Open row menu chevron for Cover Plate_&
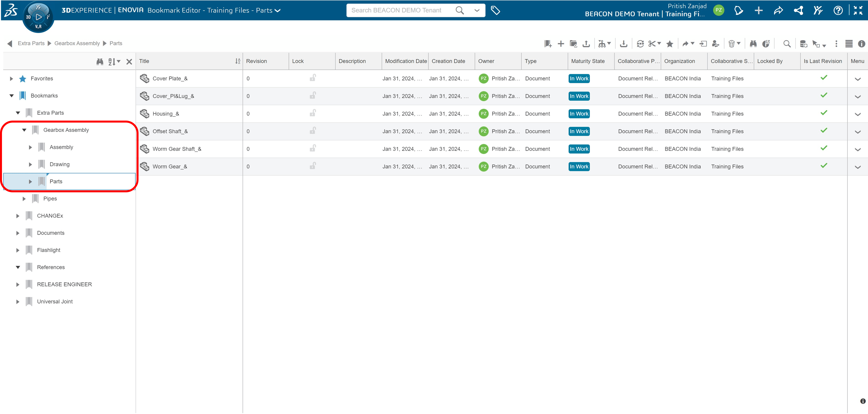Screen dimensions: 868x414 [x=858, y=79]
